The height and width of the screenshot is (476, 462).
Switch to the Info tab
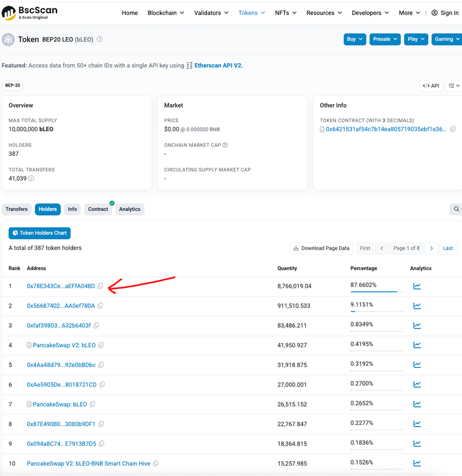72,209
